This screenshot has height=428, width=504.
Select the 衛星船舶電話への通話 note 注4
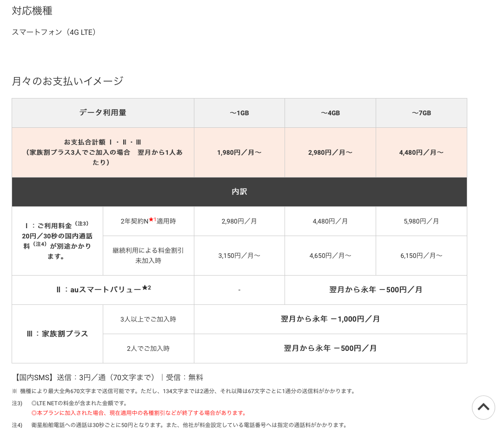189,425
